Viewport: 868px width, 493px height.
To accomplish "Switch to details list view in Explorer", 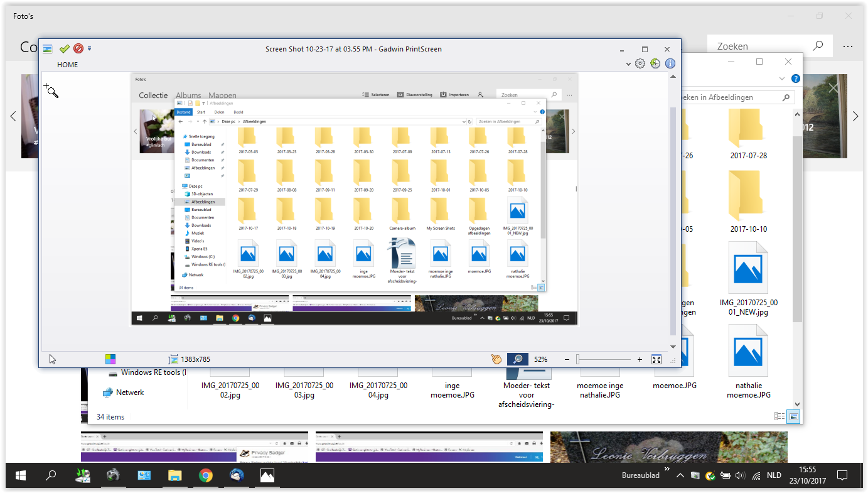I will (x=780, y=416).
